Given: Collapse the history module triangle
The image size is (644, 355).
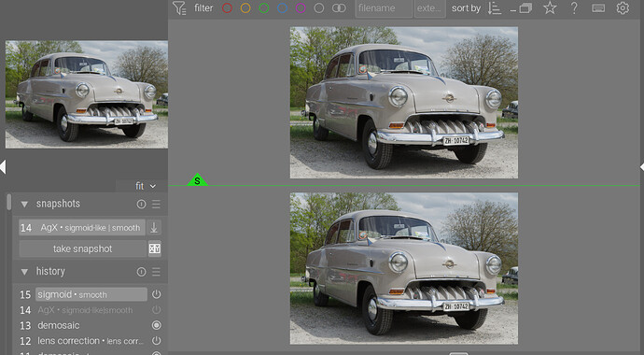Looking at the screenshot, I should point(24,272).
